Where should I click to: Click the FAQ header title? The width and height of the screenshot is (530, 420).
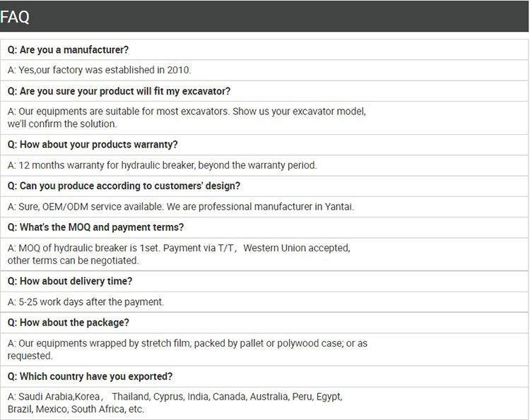(x=15, y=17)
